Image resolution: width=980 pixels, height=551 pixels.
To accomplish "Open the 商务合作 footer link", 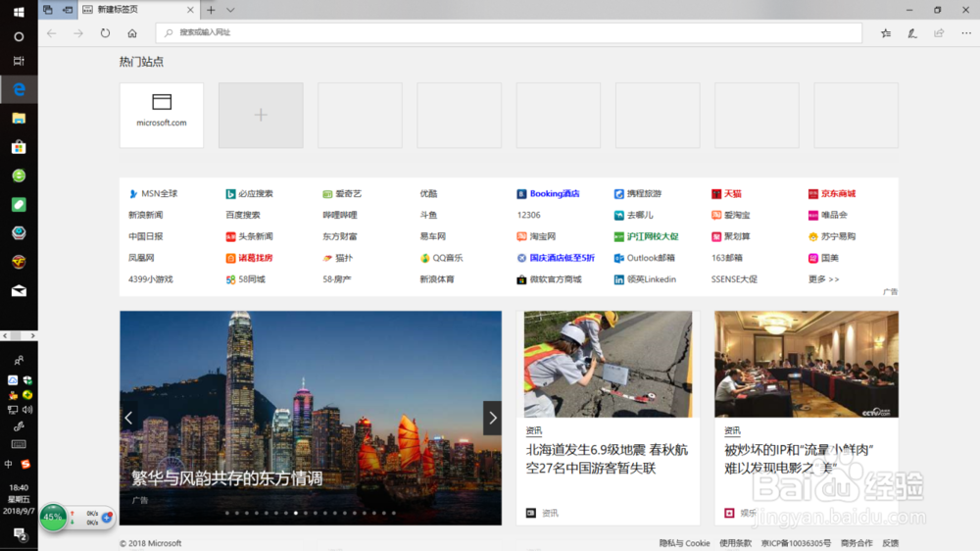I will pos(857,543).
